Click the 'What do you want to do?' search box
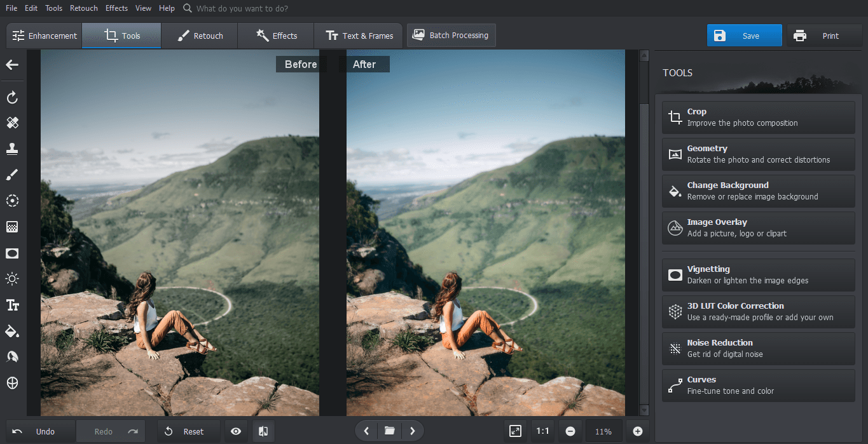The height and width of the screenshot is (444, 868). (242, 8)
